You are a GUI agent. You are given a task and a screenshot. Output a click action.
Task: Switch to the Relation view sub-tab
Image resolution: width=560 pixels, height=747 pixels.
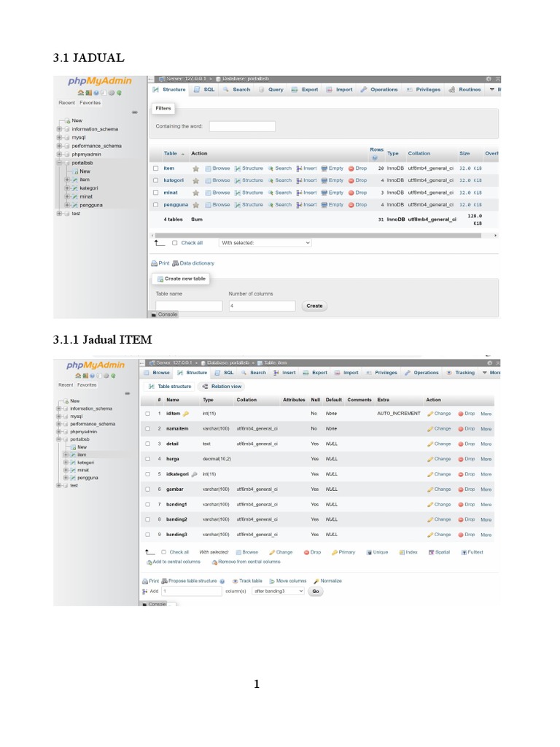[222, 387]
